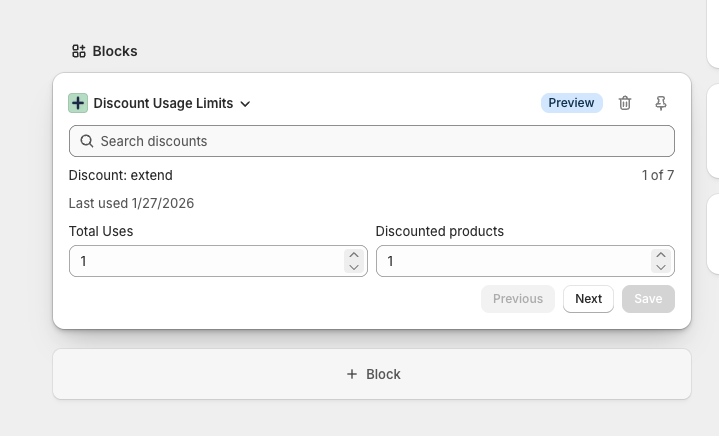Click the Save button

tap(648, 299)
